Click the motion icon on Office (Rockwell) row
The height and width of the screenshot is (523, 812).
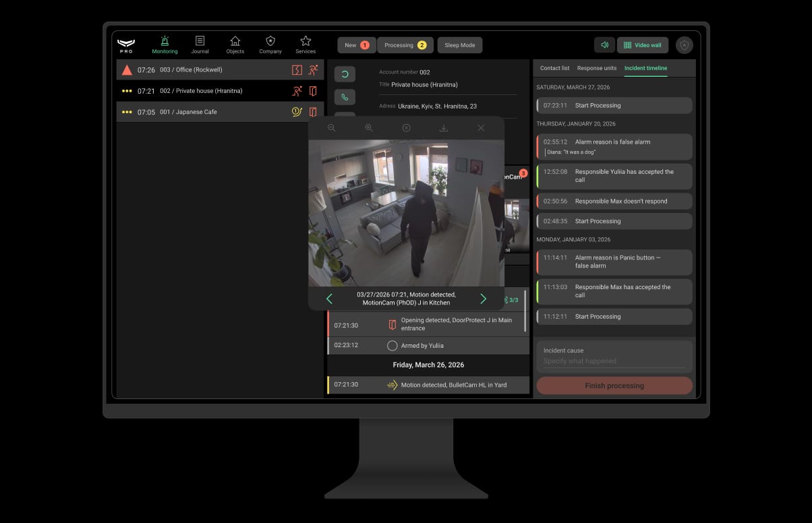313,69
